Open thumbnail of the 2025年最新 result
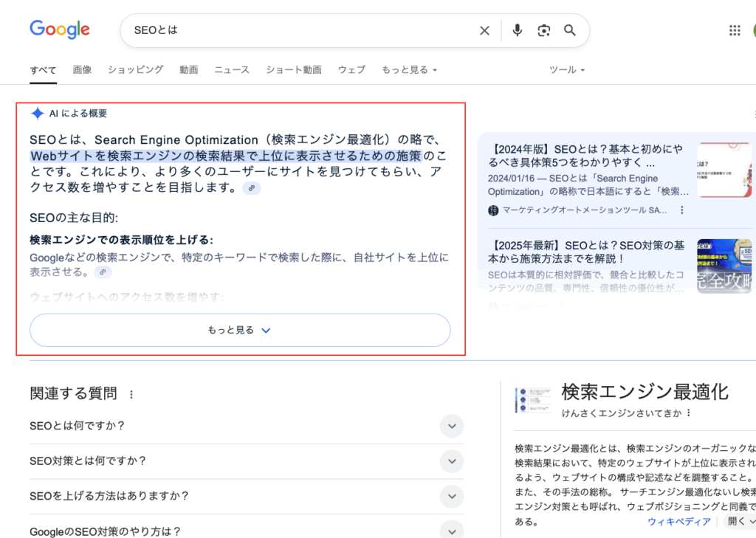756x538 pixels. point(724,266)
